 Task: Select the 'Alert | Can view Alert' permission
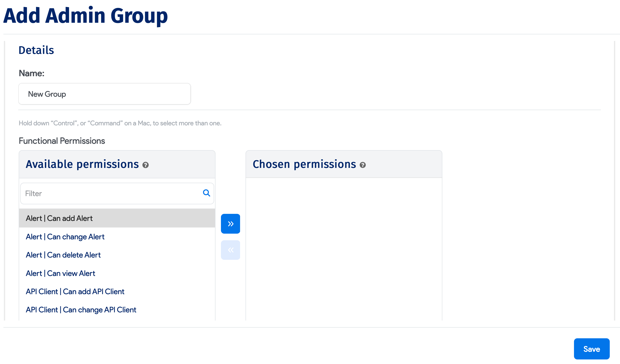pos(60,273)
